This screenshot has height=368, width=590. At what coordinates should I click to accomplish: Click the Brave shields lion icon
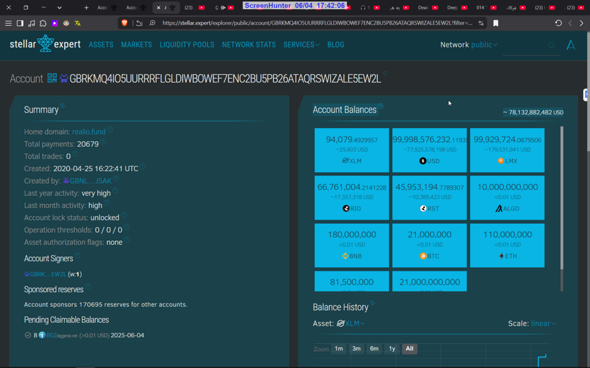124,23
